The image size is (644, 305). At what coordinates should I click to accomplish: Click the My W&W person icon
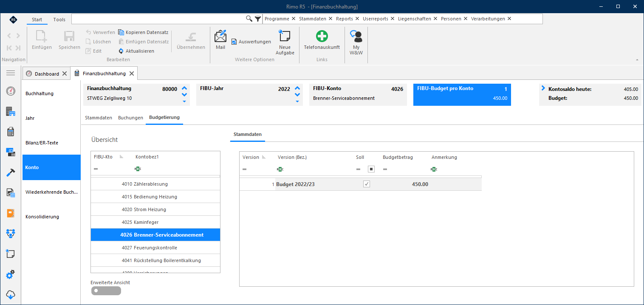356,36
